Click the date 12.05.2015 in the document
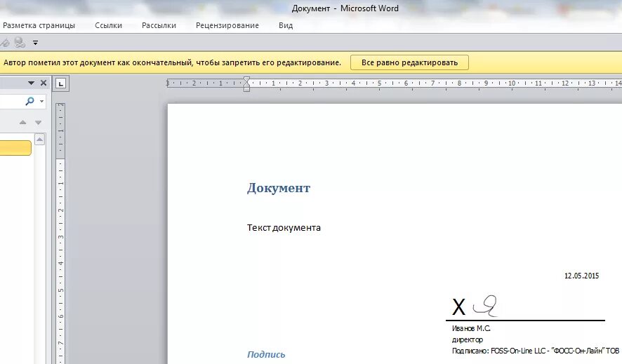Image resolution: width=622 pixels, height=364 pixels. point(581,276)
